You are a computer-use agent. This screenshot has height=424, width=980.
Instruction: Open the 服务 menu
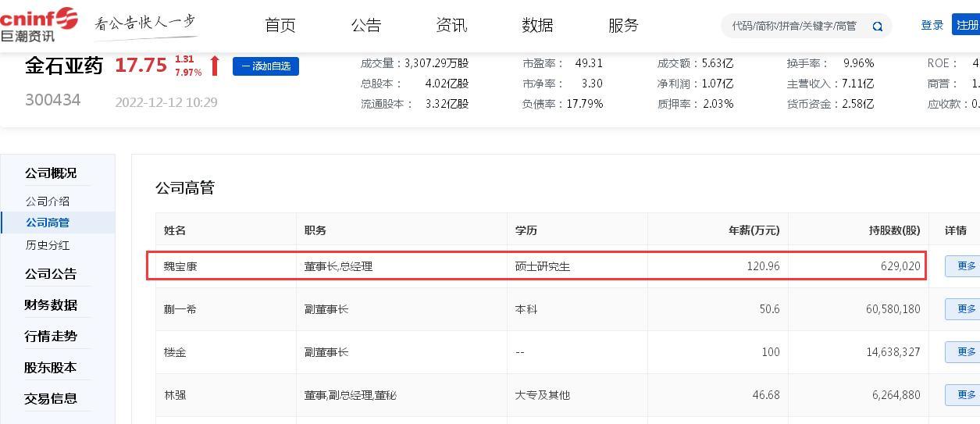coord(623,25)
